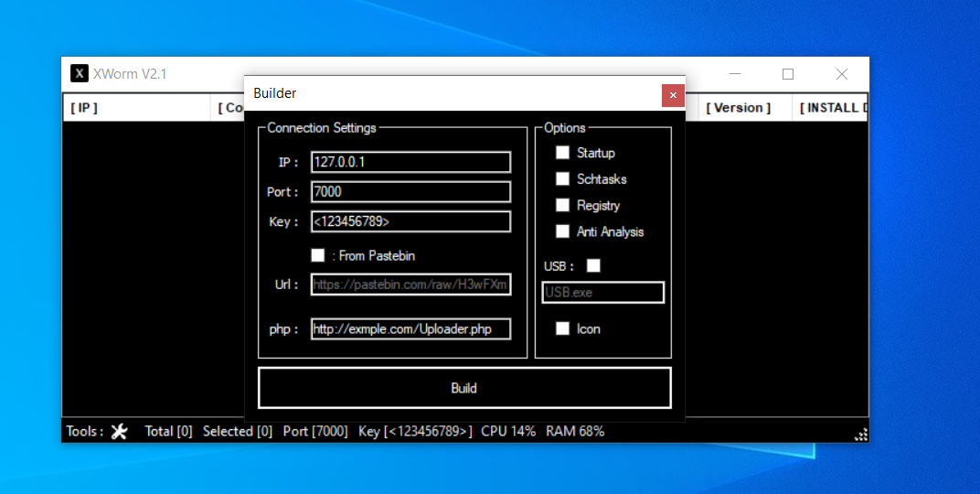Toggle the Registry checkbox
Screen dimensions: 980x494
point(562,205)
